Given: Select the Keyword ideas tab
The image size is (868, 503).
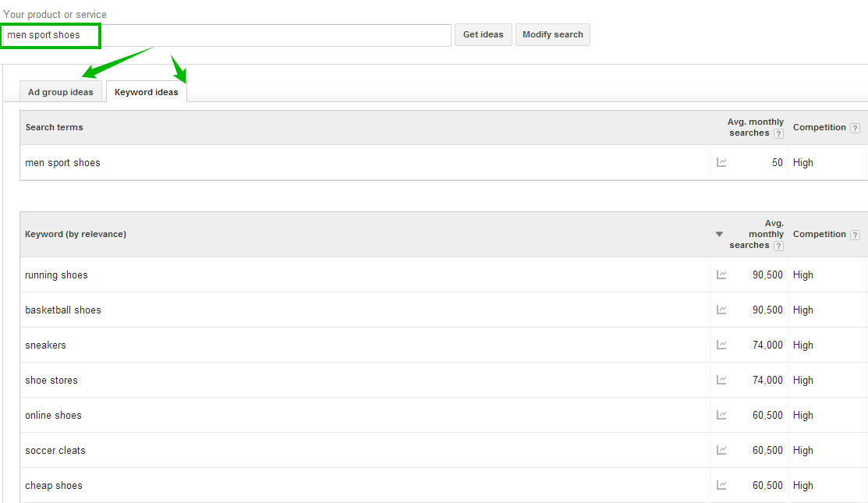Looking at the screenshot, I should (x=146, y=92).
